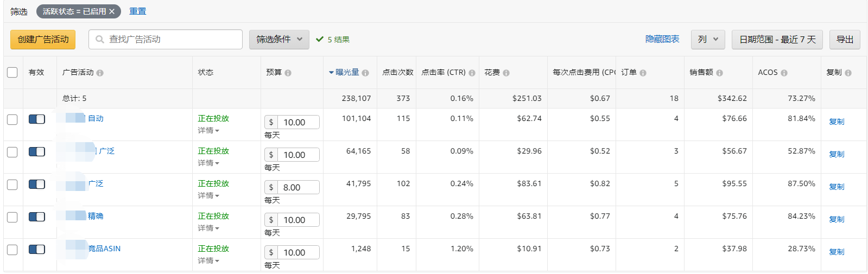Click the 重置 link to reset filters

click(x=138, y=11)
